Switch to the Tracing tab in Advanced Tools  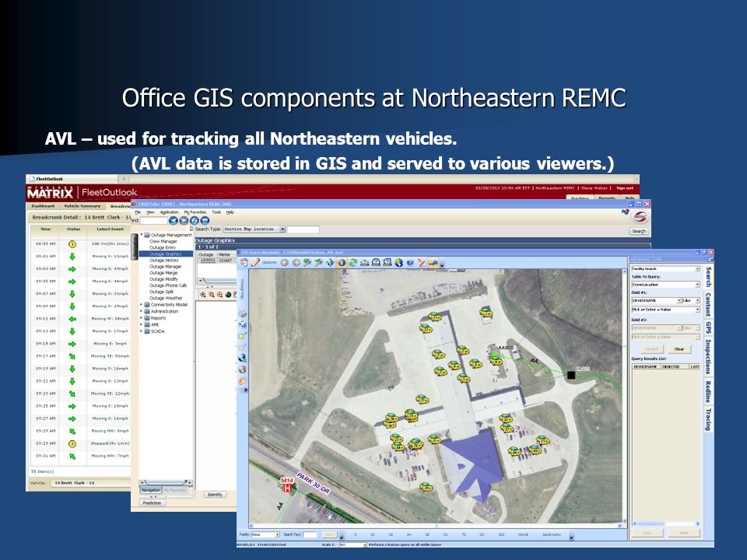[x=708, y=419]
